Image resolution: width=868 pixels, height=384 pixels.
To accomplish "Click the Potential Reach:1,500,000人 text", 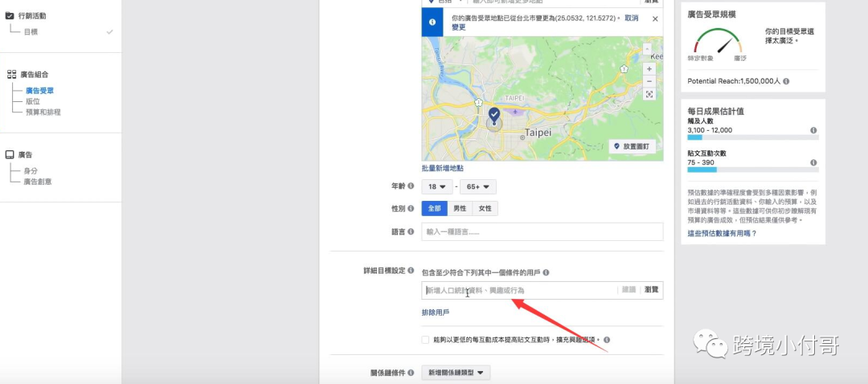I will (x=734, y=81).
